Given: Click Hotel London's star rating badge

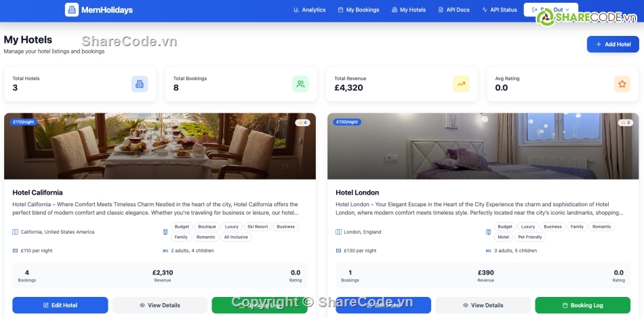Looking at the screenshot, I should (x=626, y=123).
